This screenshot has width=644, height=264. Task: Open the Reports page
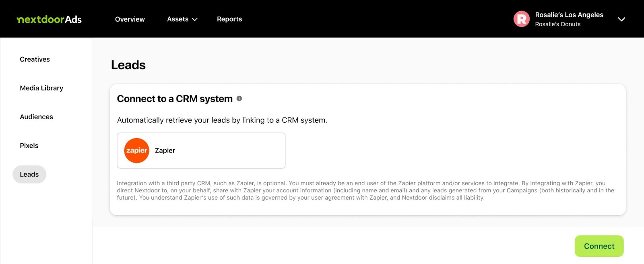coord(229,19)
